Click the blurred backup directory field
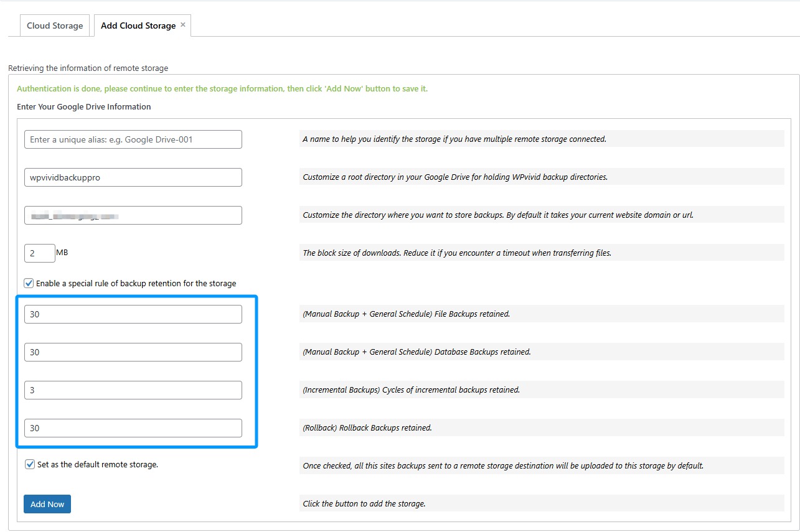 [x=133, y=215]
